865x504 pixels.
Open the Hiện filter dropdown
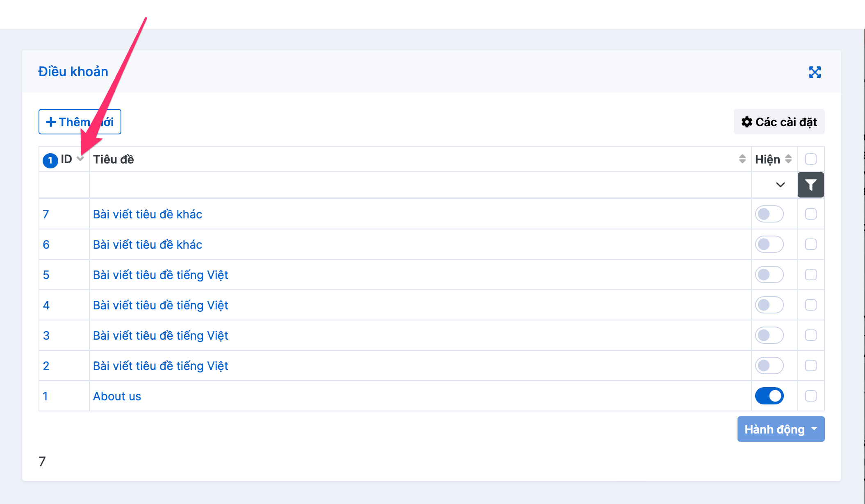(x=774, y=185)
